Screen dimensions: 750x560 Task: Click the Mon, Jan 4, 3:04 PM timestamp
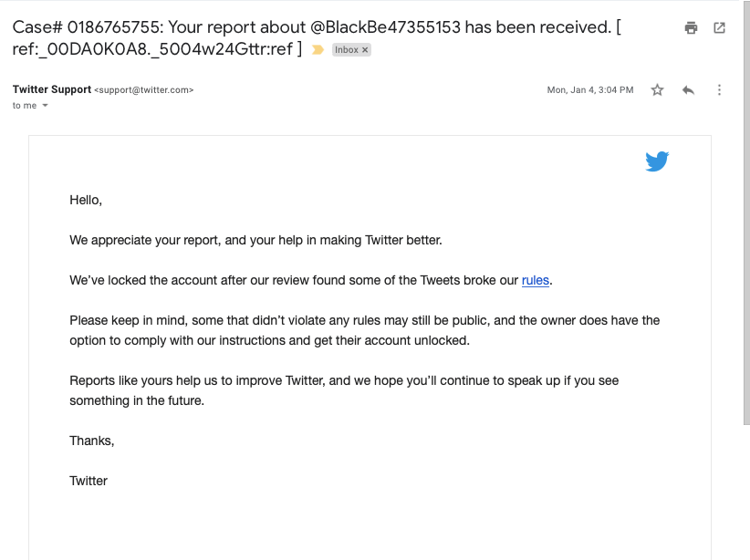point(589,90)
